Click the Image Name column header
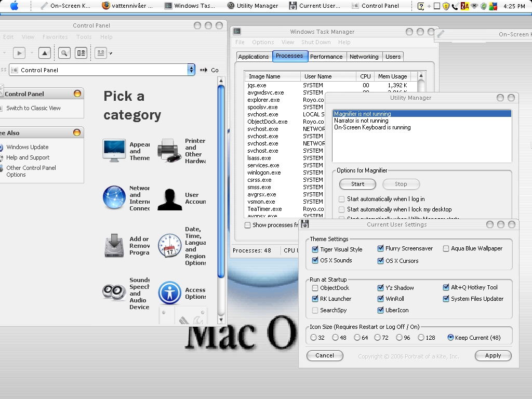532x399 pixels. pyautogui.click(x=272, y=76)
